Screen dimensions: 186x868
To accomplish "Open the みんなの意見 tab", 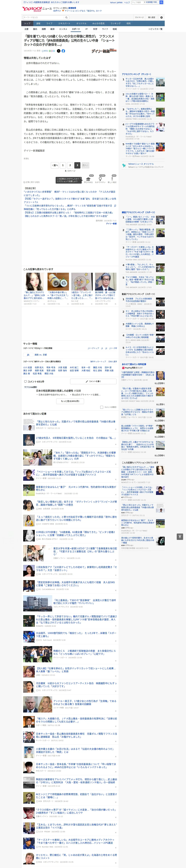I will click(x=99, y=24).
